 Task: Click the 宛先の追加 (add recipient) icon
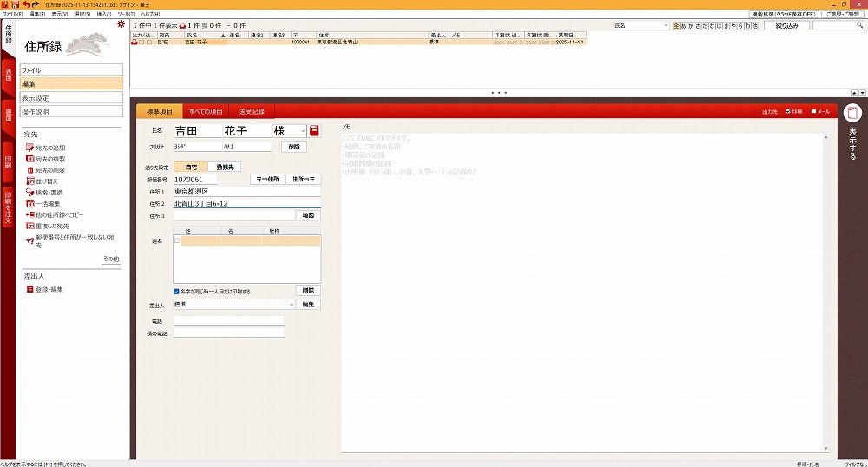30,148
